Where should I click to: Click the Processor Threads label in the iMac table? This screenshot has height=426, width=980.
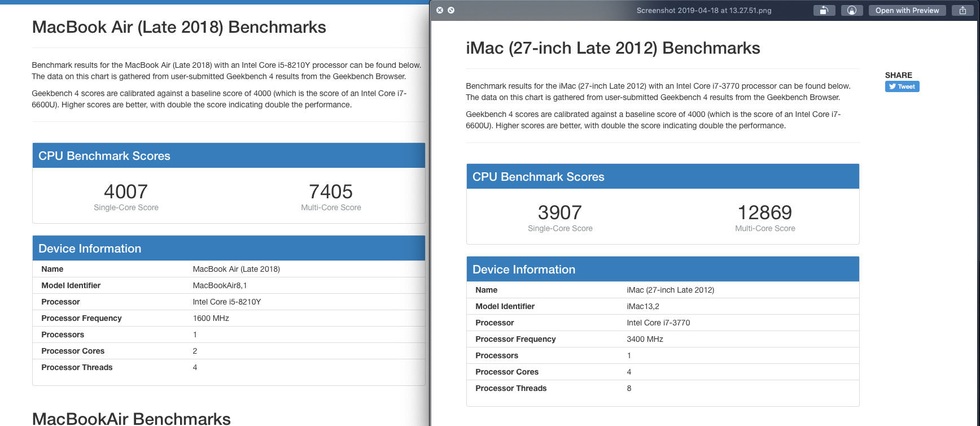511,388
